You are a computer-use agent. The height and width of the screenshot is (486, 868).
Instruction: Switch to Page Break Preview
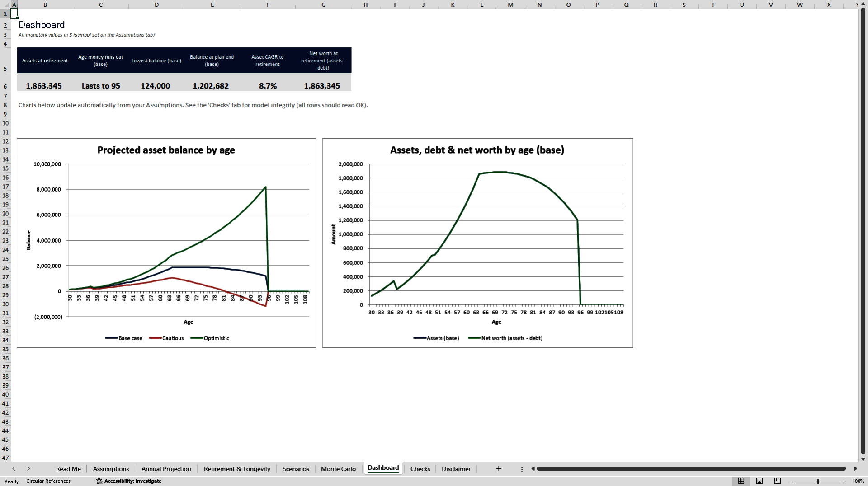point(778,481)
